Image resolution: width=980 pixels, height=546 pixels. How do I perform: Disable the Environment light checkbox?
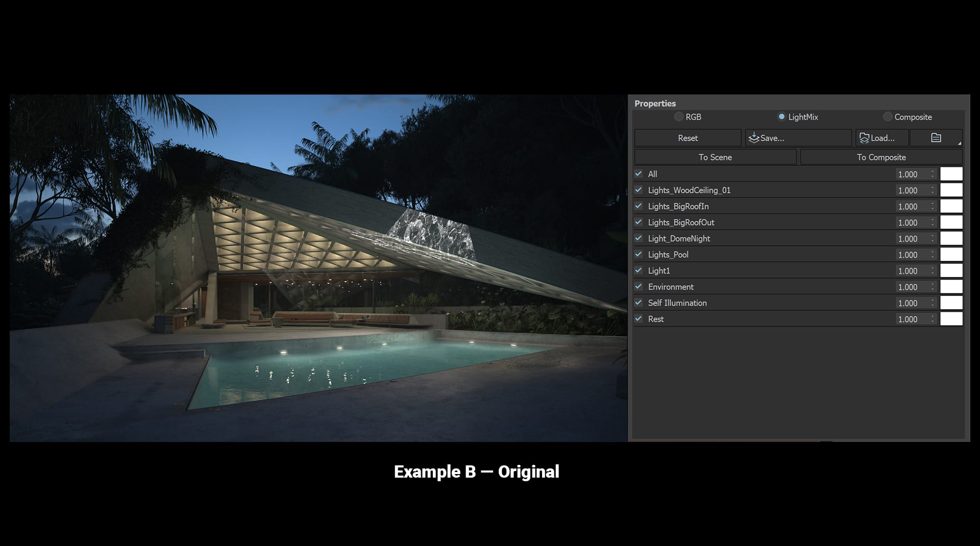pyautogui.click(x=639, y=286)
